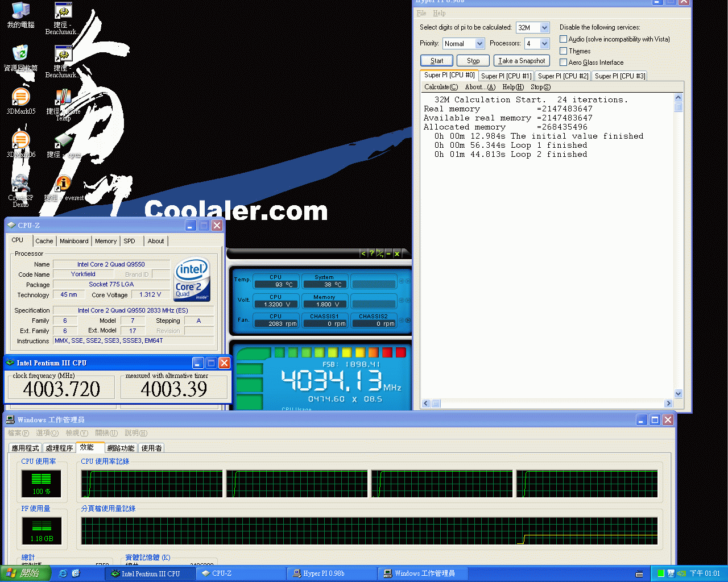Open the Task Manager 使用者 tab

(x=151, y=448)
